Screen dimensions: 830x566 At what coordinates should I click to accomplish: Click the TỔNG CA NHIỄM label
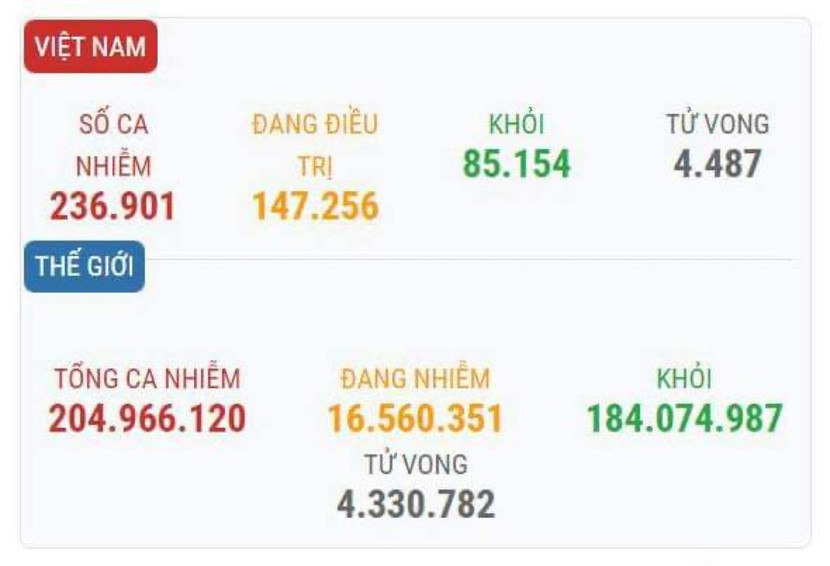point(147,379)
